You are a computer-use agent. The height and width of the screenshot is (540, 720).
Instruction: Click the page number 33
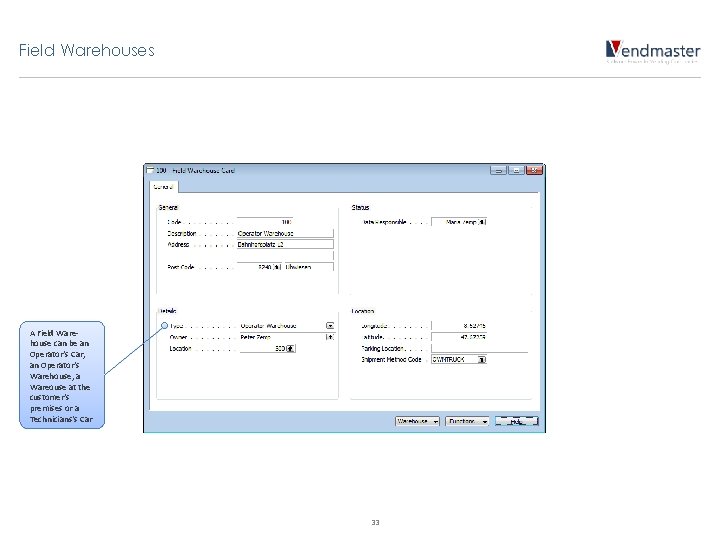coord(375,523)
